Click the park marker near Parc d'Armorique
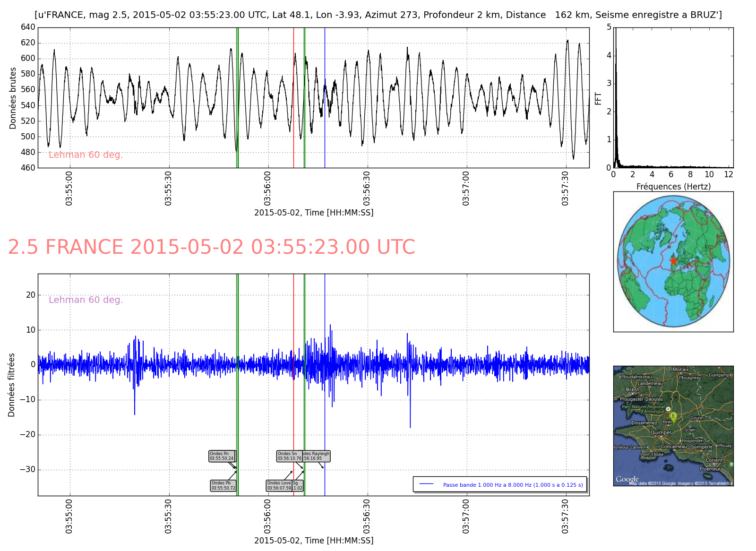Screen dimensions: 756x551 [x=668, y=409]
